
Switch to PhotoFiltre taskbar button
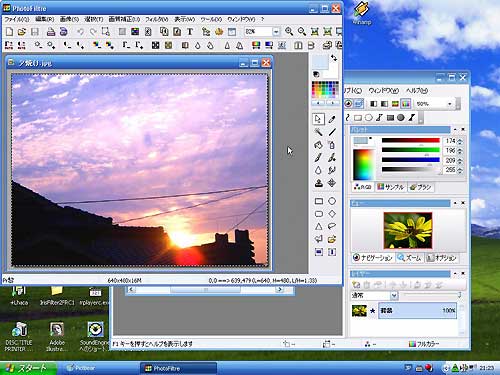point(178,368)
